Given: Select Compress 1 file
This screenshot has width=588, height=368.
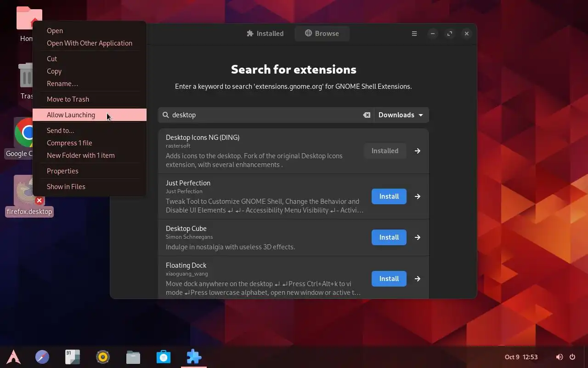Looking at the screenshot, I should [89, 143].
